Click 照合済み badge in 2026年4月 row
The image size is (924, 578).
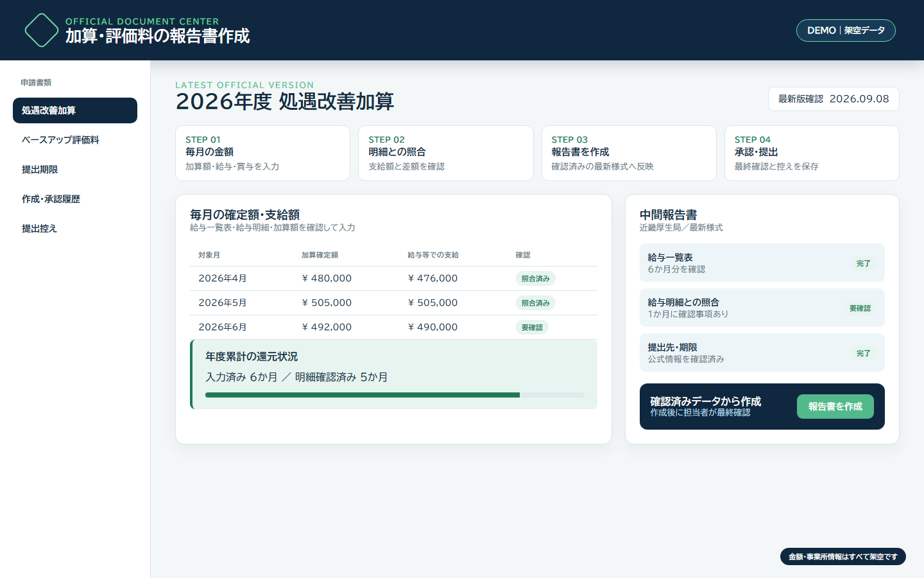click(535, 278)
